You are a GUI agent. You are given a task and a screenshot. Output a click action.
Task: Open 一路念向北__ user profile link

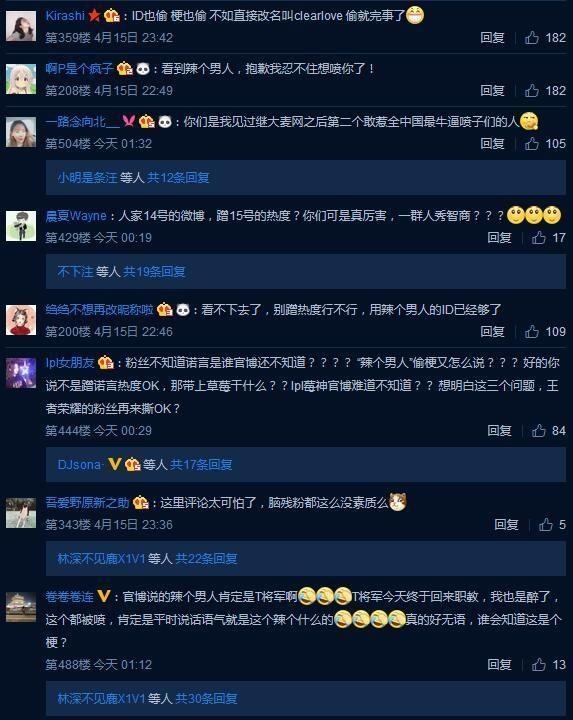(83, 122)
